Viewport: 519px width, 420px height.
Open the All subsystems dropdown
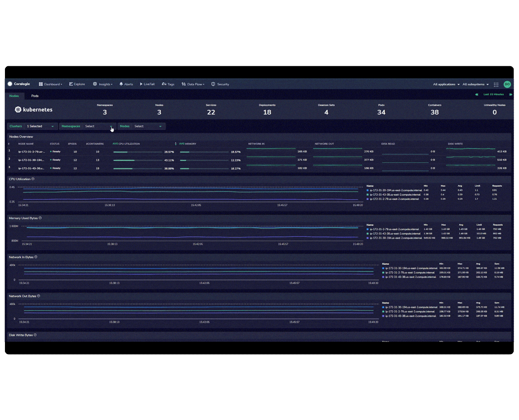point(476,84)
